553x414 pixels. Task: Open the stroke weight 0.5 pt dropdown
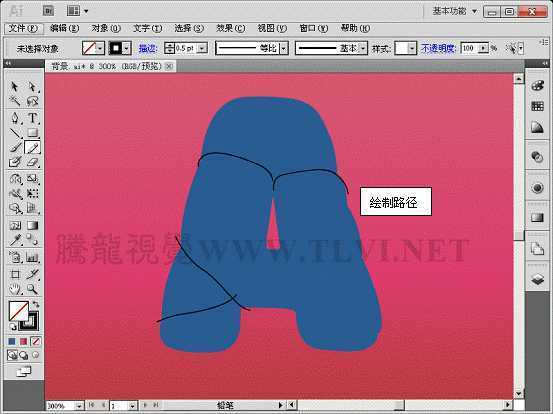202,48
